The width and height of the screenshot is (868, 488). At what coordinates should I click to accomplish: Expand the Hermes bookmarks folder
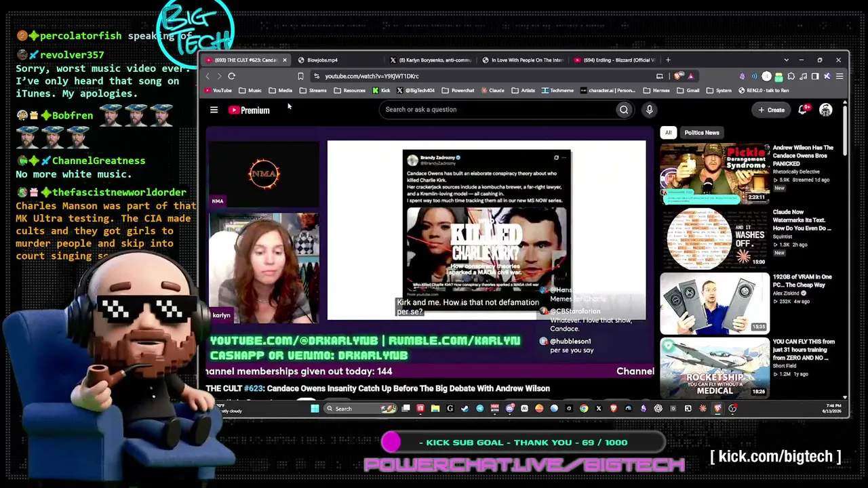(x=656, y=91)
